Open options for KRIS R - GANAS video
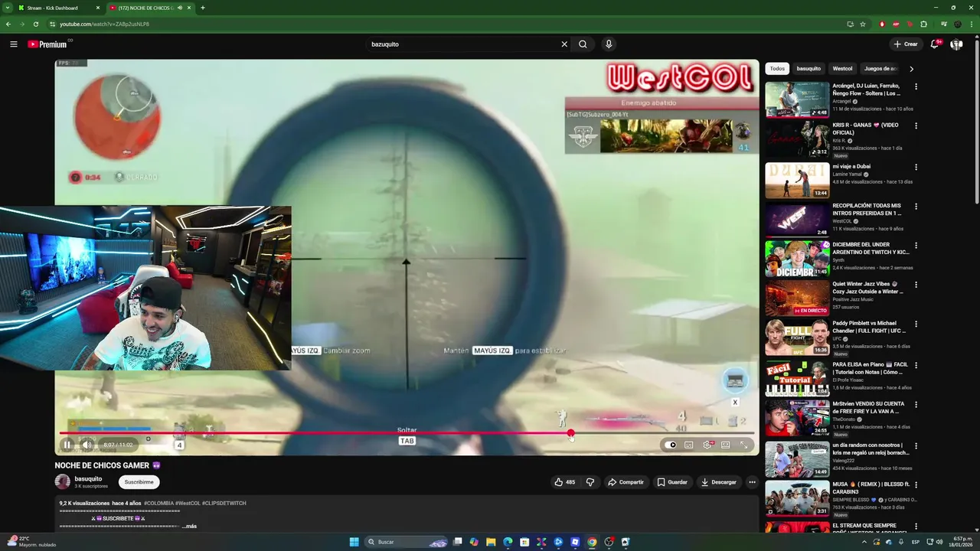Screen dimensions: 980x551 point(916,126)
